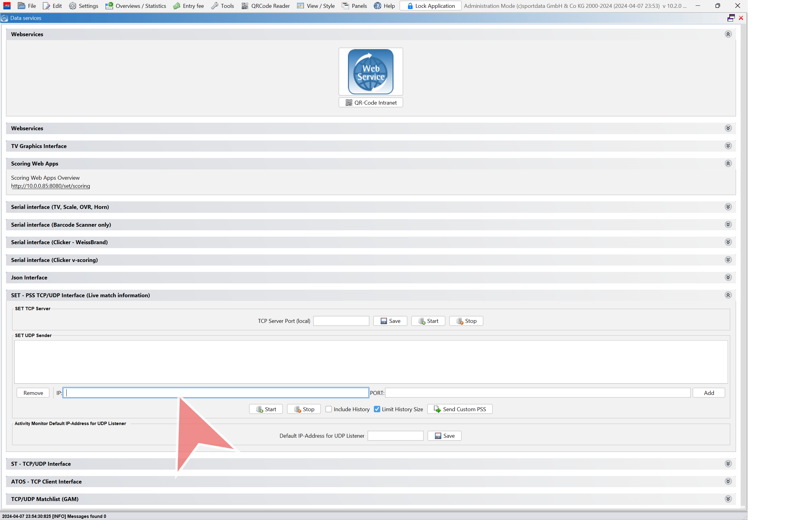This screenshot has height=520, width=812.
Task: Restore the Data services panel window
Action: [731, 18]
